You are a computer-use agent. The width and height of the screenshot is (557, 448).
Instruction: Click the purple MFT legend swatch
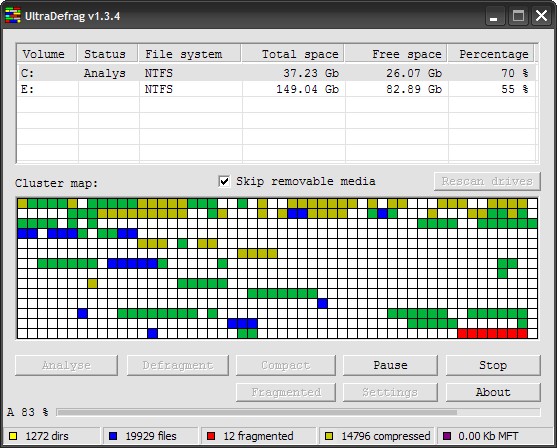click(447, 436)
